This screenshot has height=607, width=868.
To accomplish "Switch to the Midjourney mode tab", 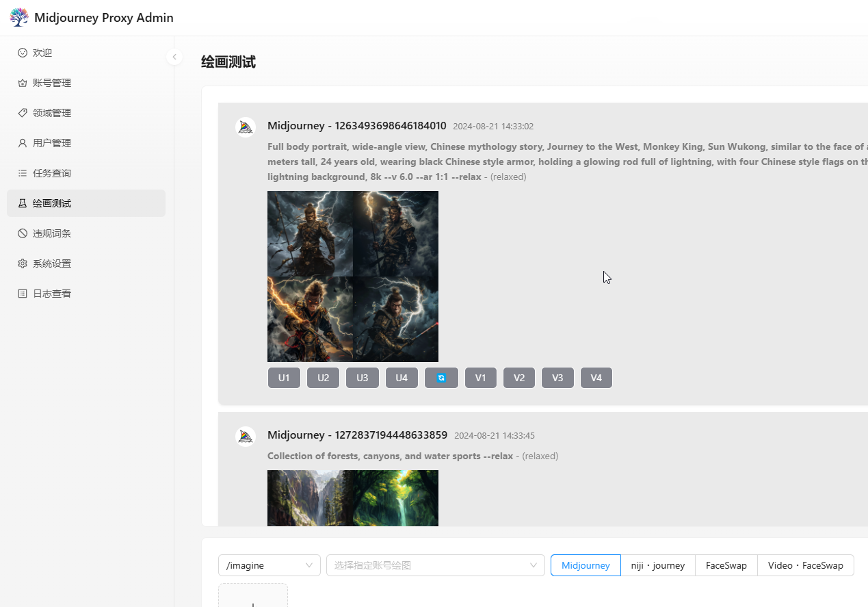I will pos(585,565).
